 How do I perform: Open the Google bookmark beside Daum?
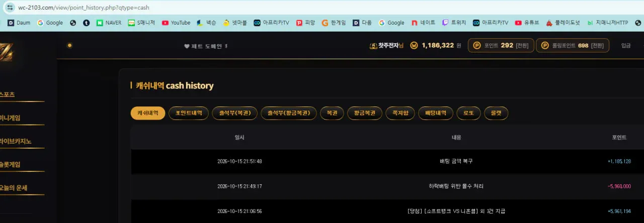50,23
